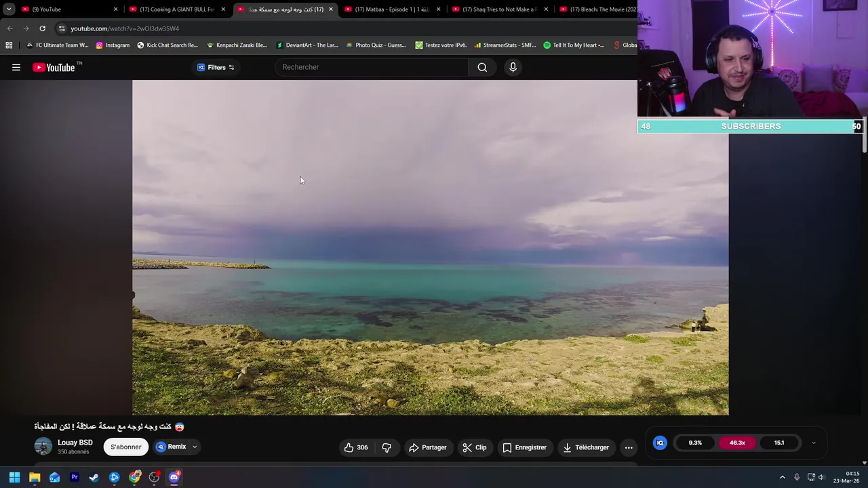Share the video via Partager
This screenshot has width=868, height=488.
click(427, 447)
